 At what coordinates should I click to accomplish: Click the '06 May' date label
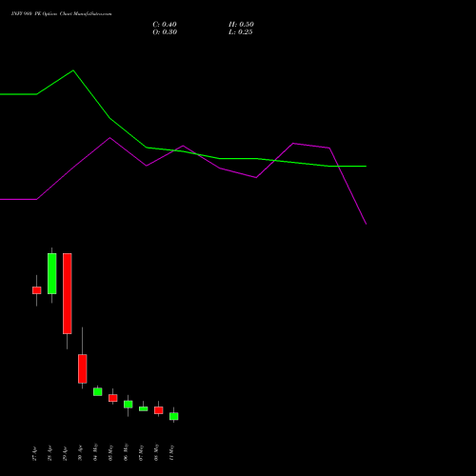pyautogui.click(x=126, y=452)
